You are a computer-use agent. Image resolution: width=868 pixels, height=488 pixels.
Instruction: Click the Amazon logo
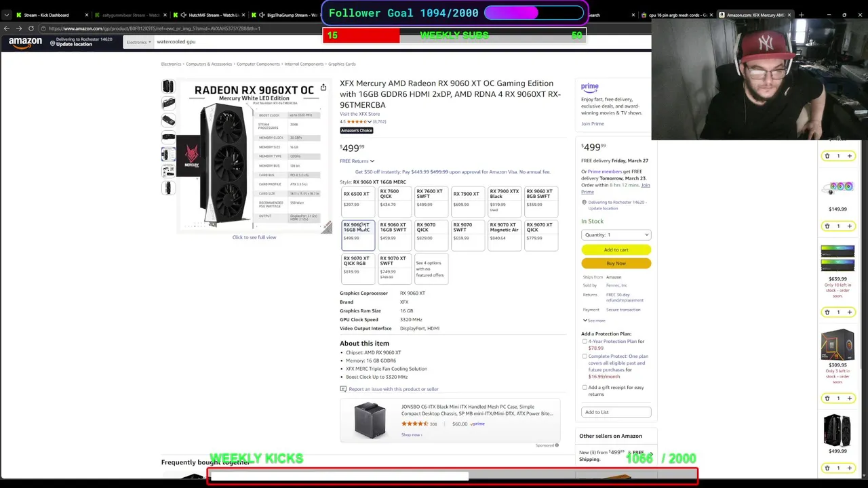click(x=25, y=43)
